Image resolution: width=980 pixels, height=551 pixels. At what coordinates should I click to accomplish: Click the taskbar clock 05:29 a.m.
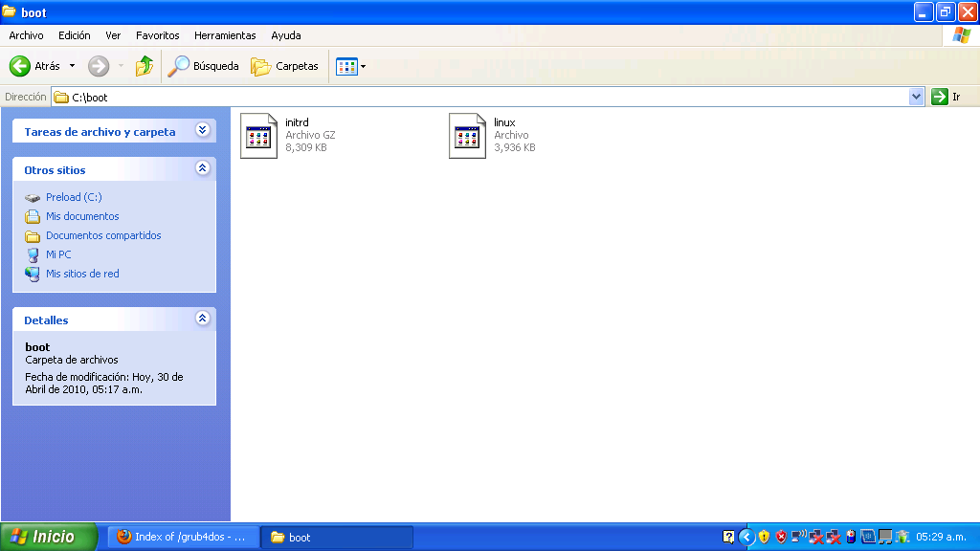tap(942, 538)
